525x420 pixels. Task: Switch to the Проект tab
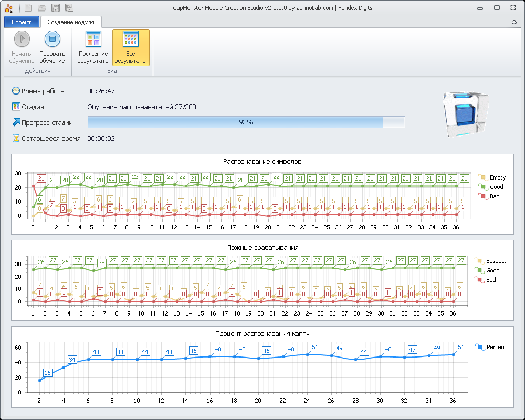[22, 22]
